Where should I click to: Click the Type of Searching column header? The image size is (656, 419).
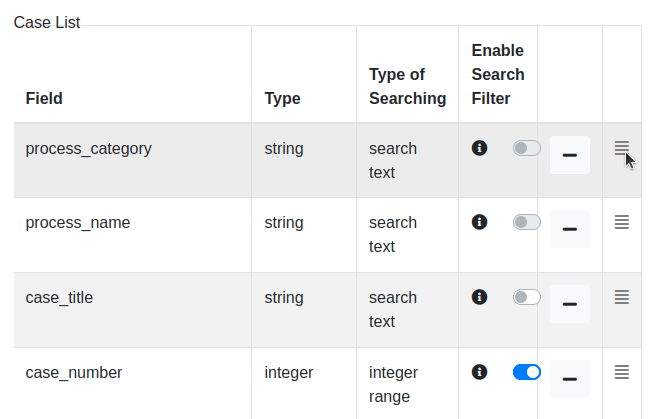(x=407, y=86)
